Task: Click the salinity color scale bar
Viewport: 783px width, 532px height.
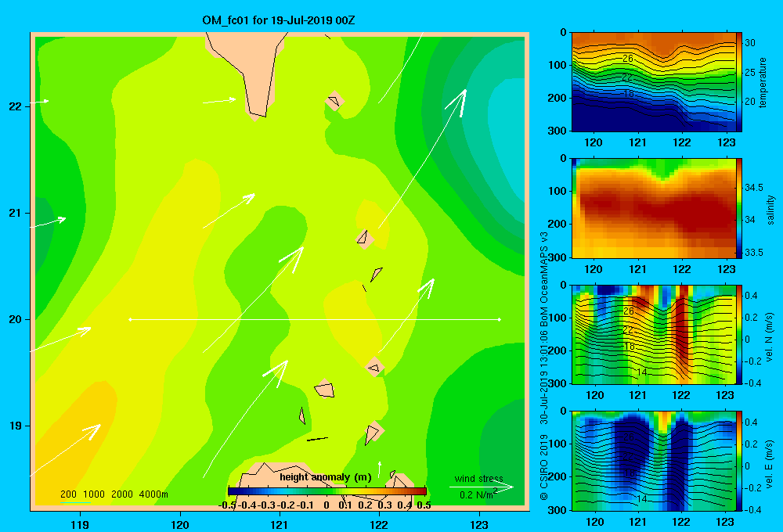Action: click(x=739, y=209)
